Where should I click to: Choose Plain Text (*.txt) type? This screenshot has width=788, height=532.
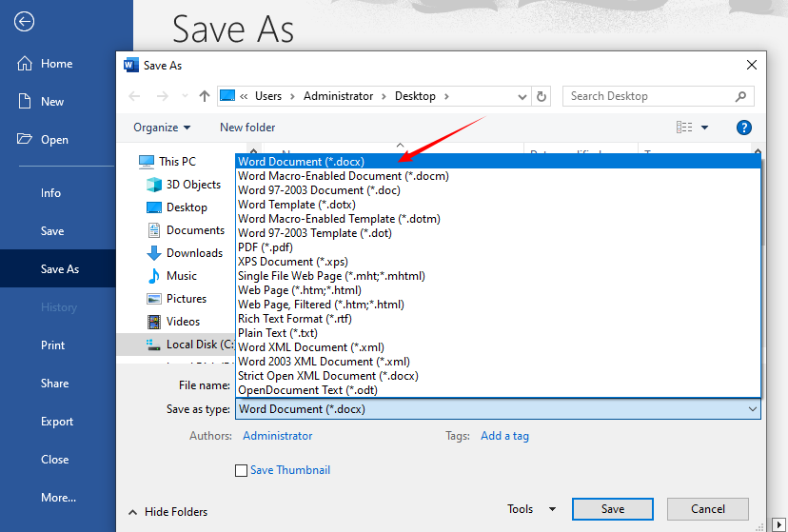[x=498, y=333]
